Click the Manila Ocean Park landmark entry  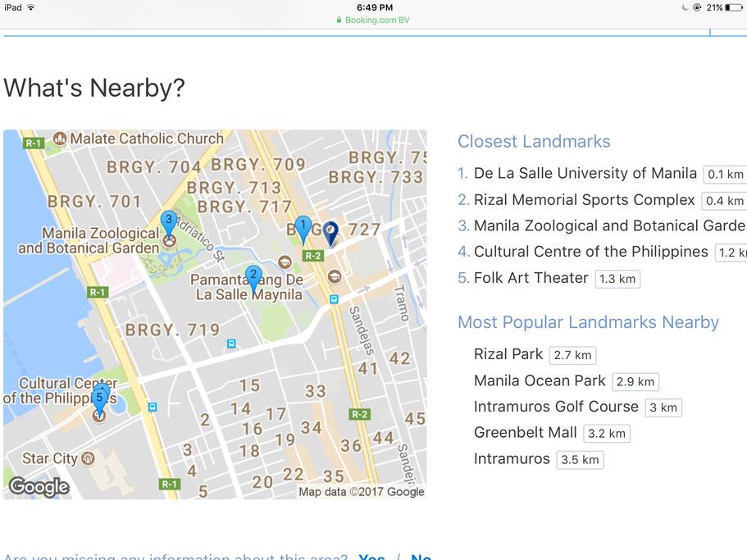540,381
